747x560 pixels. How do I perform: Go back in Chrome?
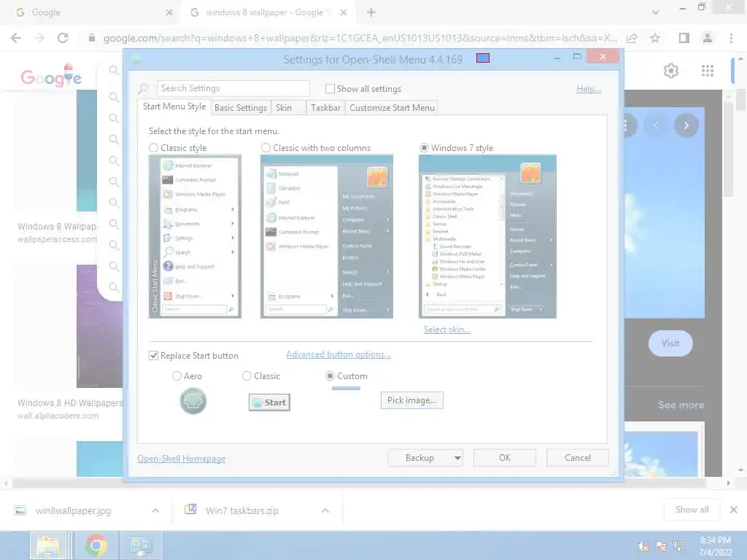pos(16,38)
